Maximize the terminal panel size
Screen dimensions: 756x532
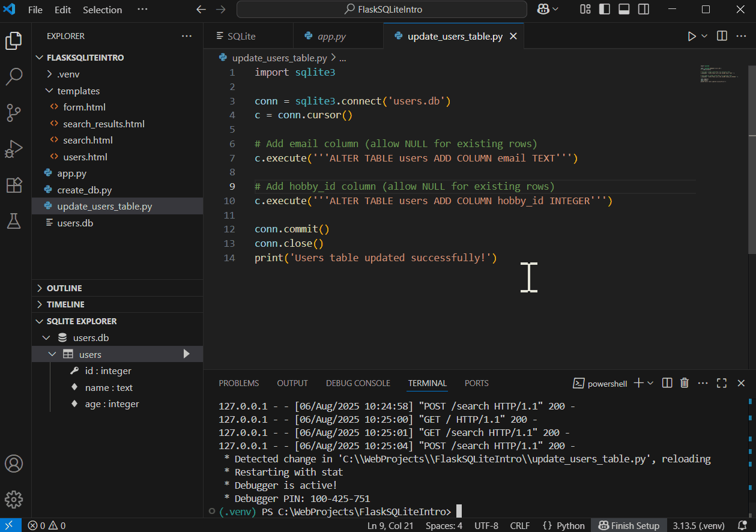click(722, 383)
